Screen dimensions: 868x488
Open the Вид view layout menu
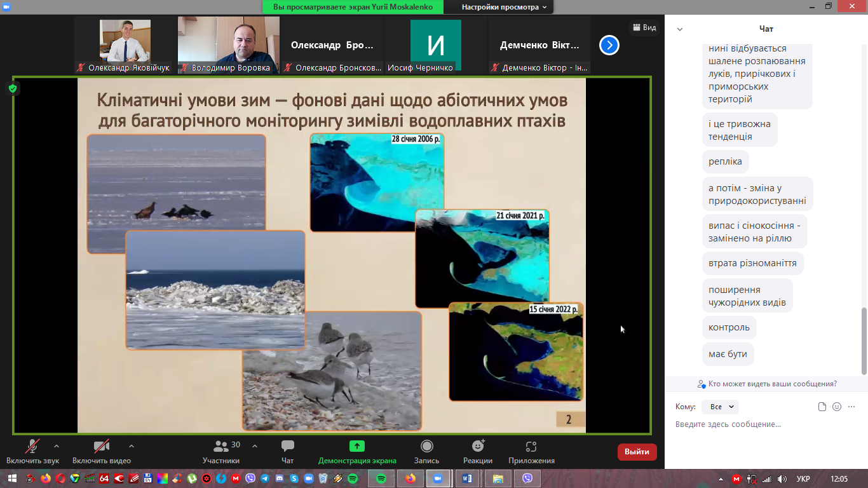(x=643, y=27)
